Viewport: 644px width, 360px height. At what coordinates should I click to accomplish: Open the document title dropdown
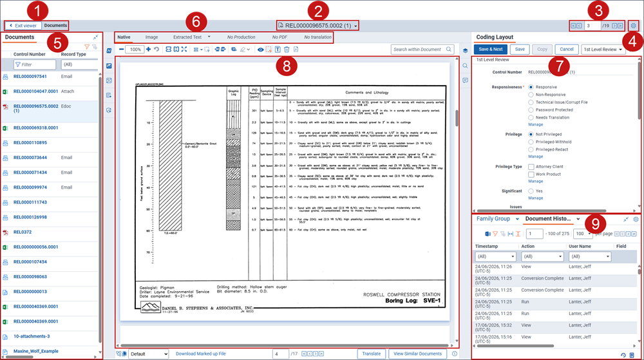[355, 26]
